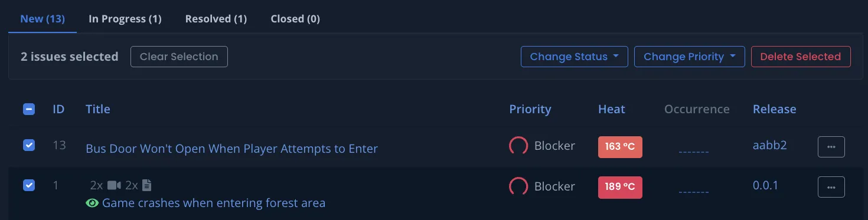Open the more options menu for issue 13
This screenshot has height=220, width=868.
click(x=831, y=147)
